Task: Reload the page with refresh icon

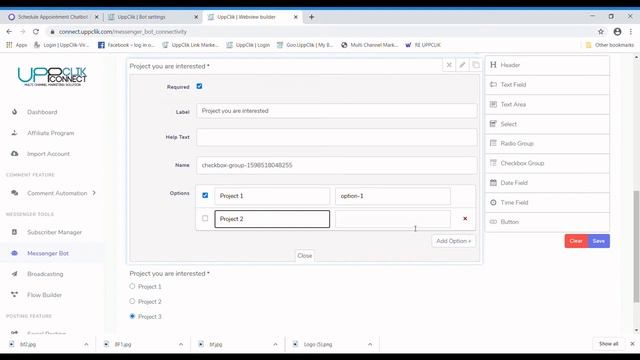Action: 36,31
